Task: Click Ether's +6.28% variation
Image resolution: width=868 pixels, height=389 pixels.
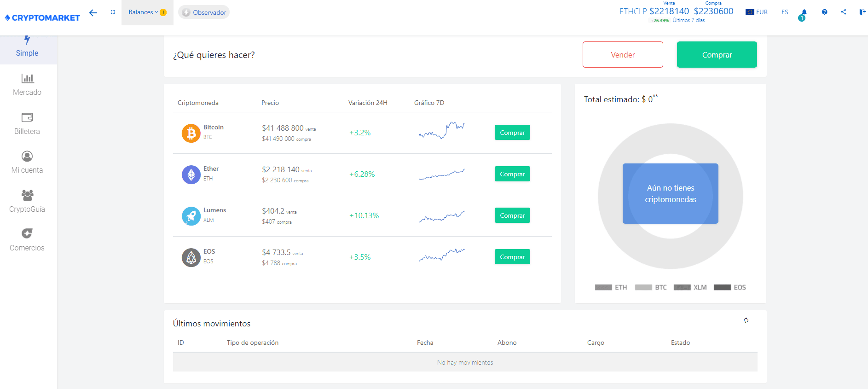Action: pos(362,174)
